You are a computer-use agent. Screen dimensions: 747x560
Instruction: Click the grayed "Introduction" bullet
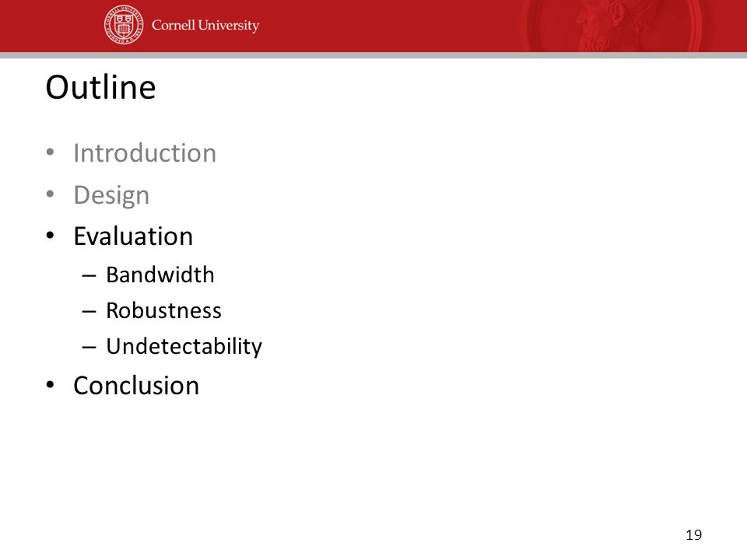[x=145, y=153]
